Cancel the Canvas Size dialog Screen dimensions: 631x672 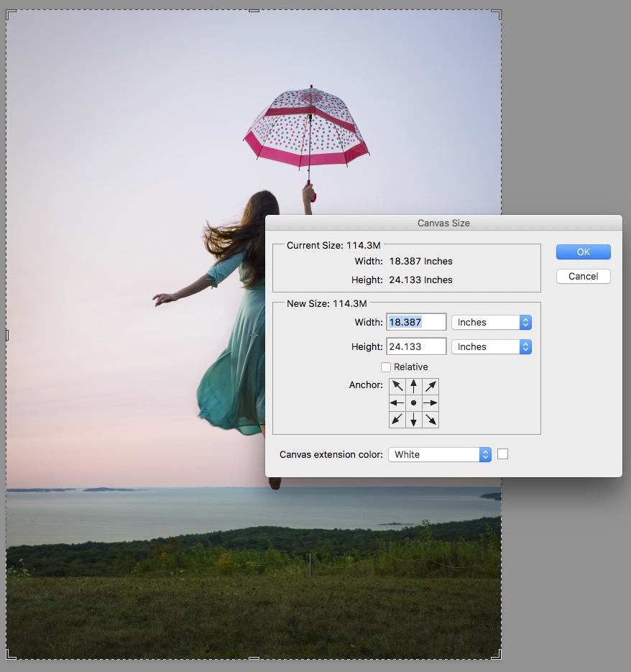(583, 277)
